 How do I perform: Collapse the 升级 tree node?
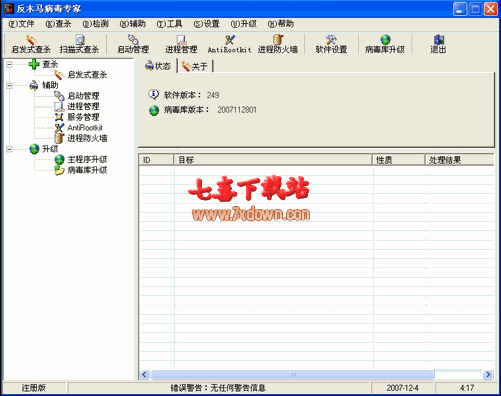[9, 149]
